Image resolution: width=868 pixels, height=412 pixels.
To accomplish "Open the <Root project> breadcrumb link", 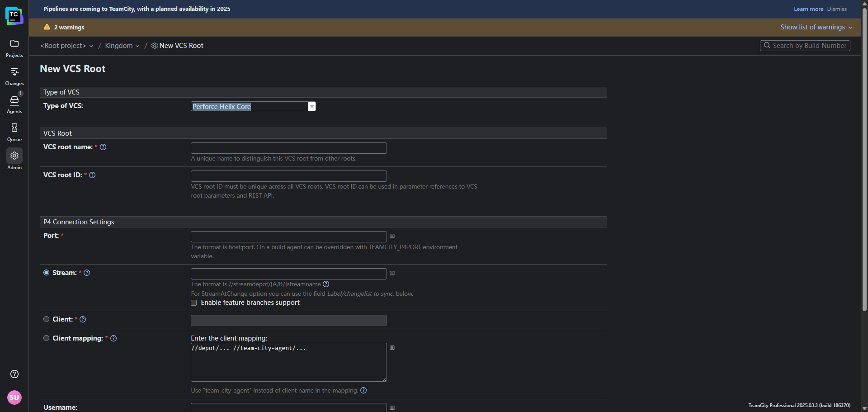I will coord(63,46).
